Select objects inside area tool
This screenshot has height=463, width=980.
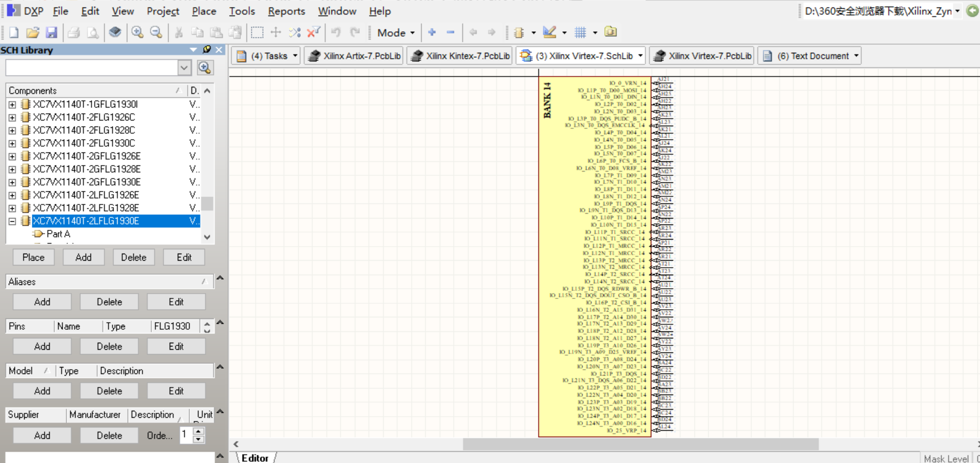pos(257,32)
